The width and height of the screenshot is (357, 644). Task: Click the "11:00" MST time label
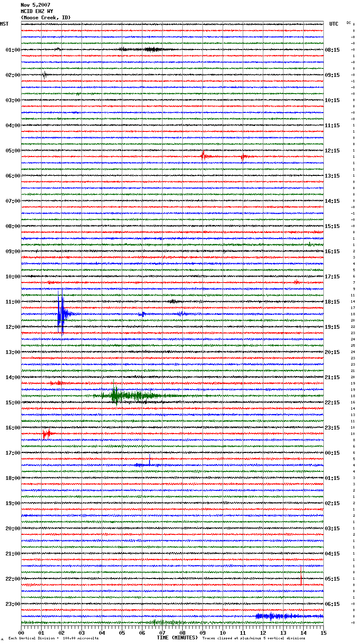(13, 302)
